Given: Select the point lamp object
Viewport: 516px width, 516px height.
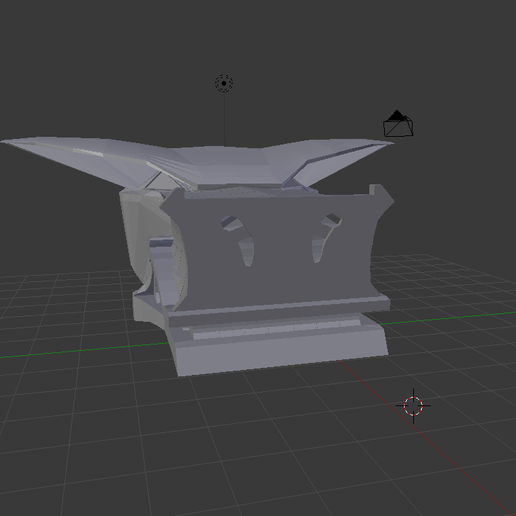Looking at the screenshot, I should tap(224, 83).
